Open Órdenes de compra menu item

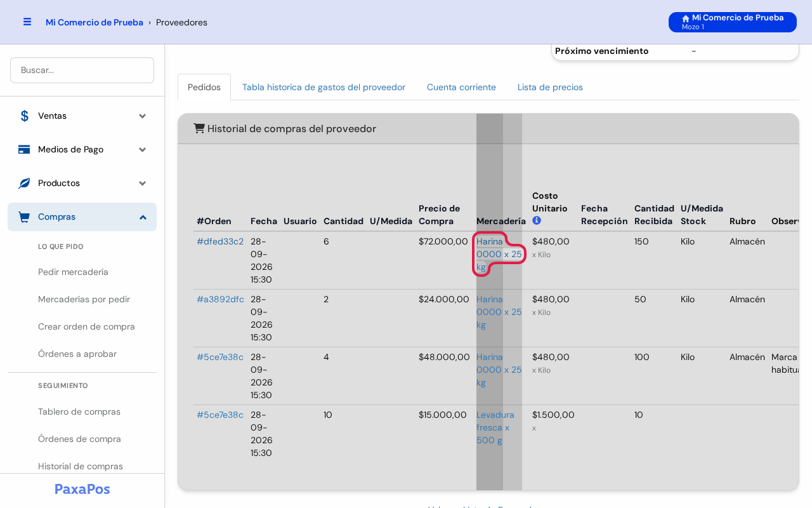pos(79,439)
